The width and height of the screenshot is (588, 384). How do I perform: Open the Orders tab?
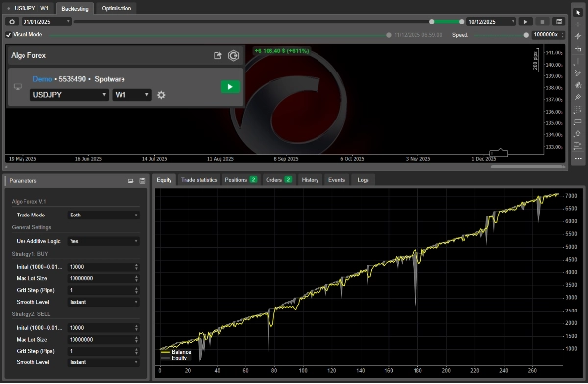(x=279, y=180)
